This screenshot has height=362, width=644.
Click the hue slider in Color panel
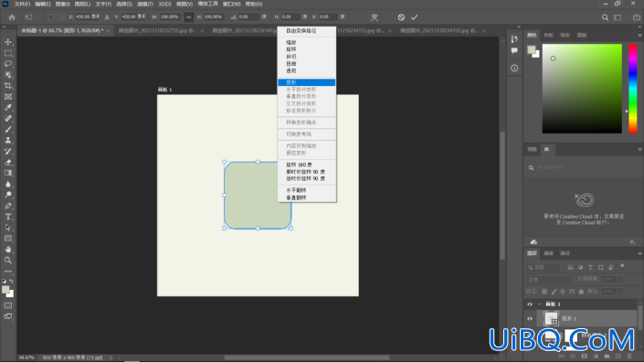pyautogui.click(x=632, y=89)
